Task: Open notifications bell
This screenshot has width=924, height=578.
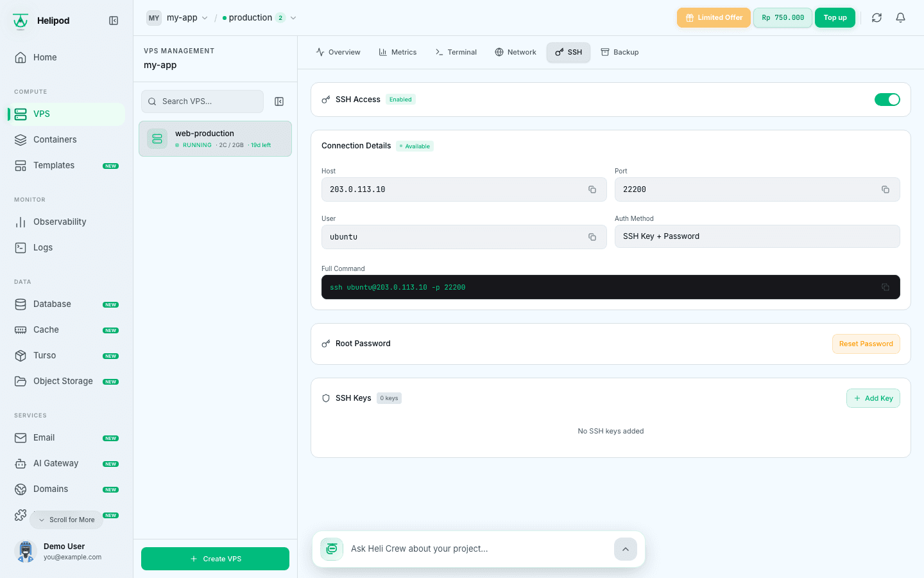Action: pyautogui.click(x=900, y=18)
